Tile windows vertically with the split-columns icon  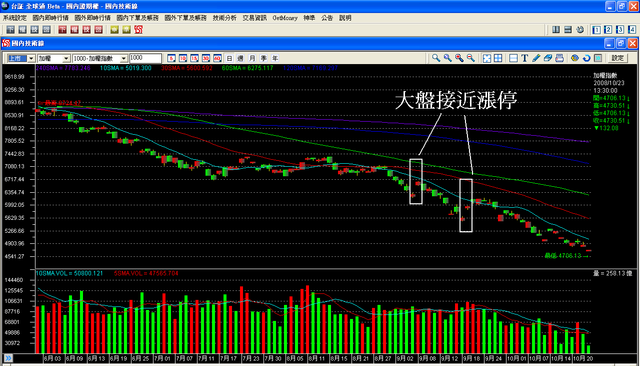(x=556, y=30)
